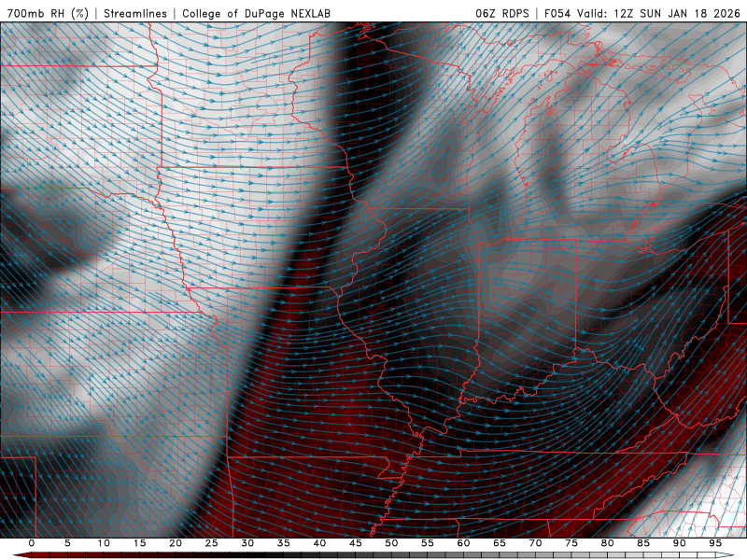Click the 'F054' forecast hour text
This screenshot has width=747, height=560.
tap(557, 13)
